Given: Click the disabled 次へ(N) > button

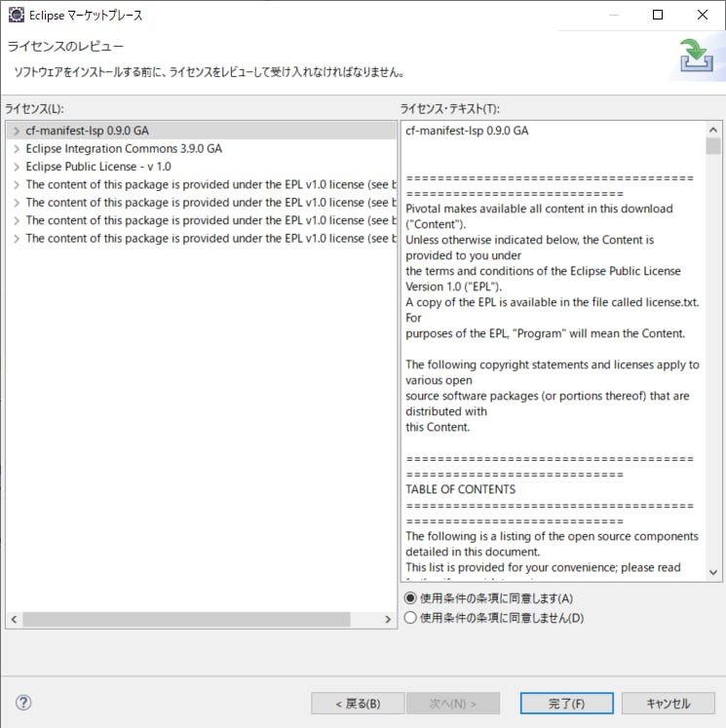Looking at the screenshot, I should pyautogui.click(x=453, y=704).
